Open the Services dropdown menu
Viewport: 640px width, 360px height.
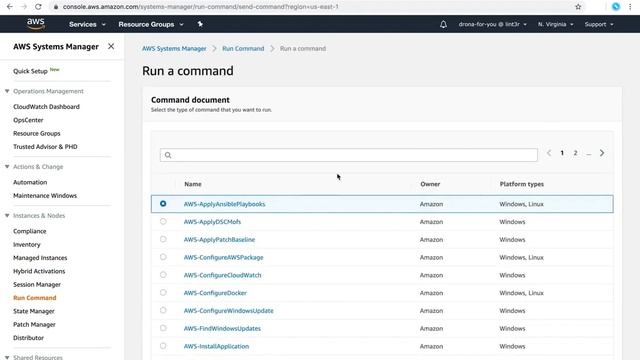point(87,24)
